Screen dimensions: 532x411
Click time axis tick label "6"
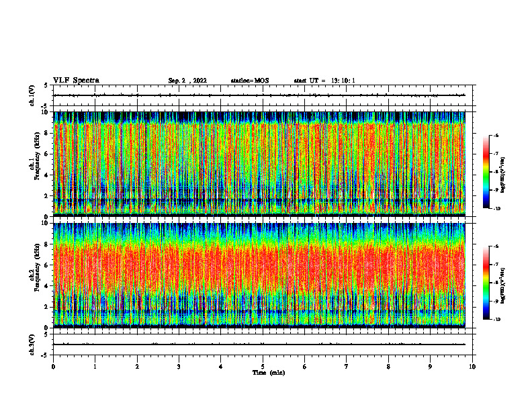305,367
